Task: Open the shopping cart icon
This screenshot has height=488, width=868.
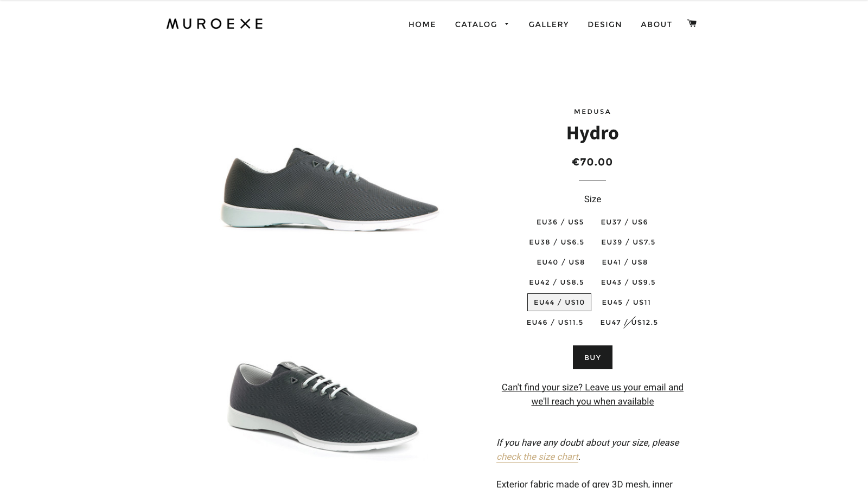Action: click(x=692, y=23)
